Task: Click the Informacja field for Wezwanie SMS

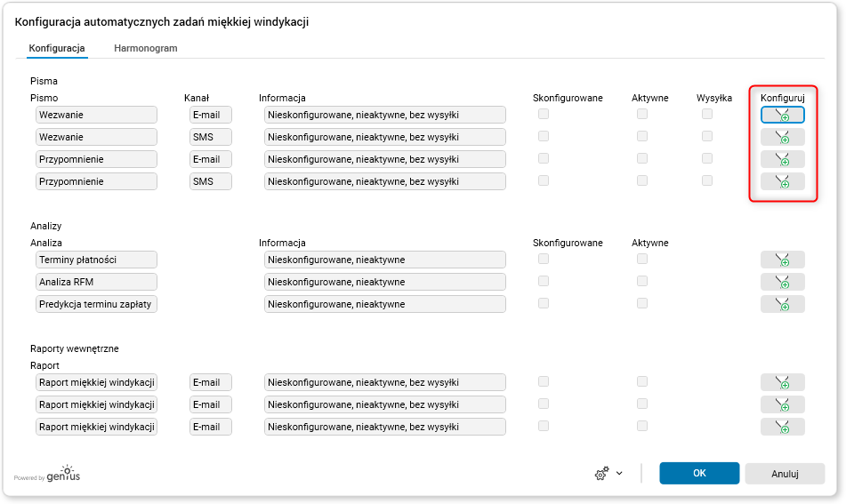Action: [385, 137]
